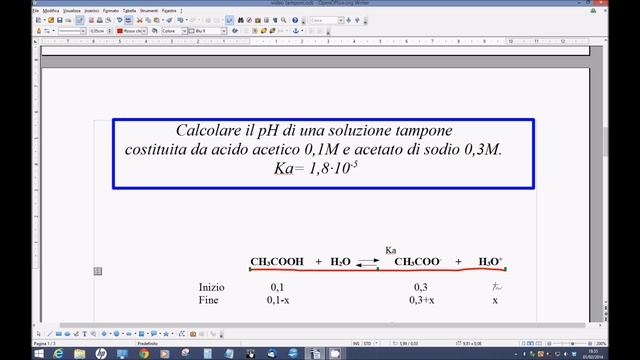Screen dimensions: 640x360
Task: Open the Page preview icon
Action: [x=108, y=20]
